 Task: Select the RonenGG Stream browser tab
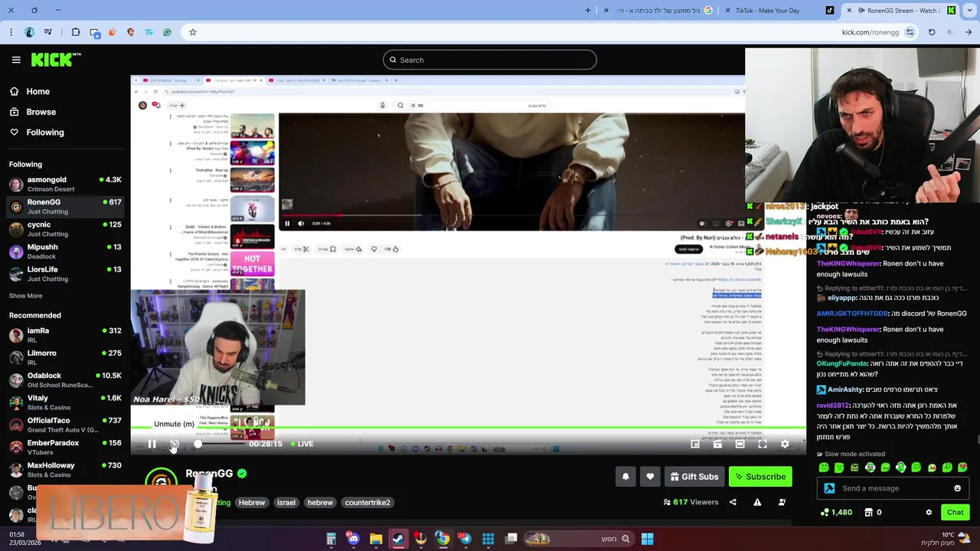click(x=900, y=10)
